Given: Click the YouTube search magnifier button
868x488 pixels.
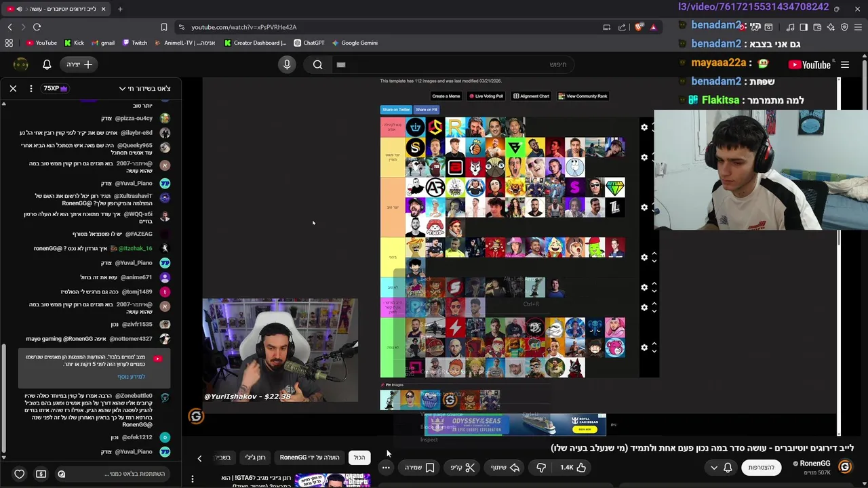Looking at the screenshot, I should [x=317, y=64].
